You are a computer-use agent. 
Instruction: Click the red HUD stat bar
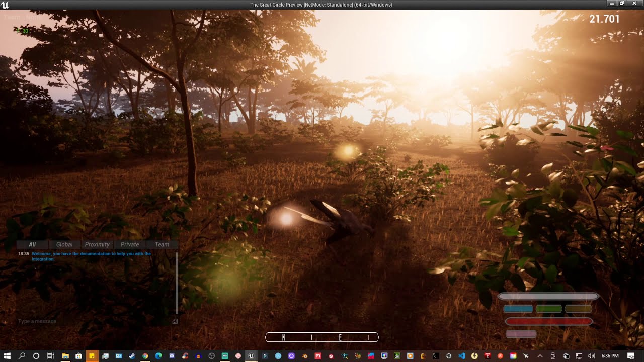click(548, 321)
